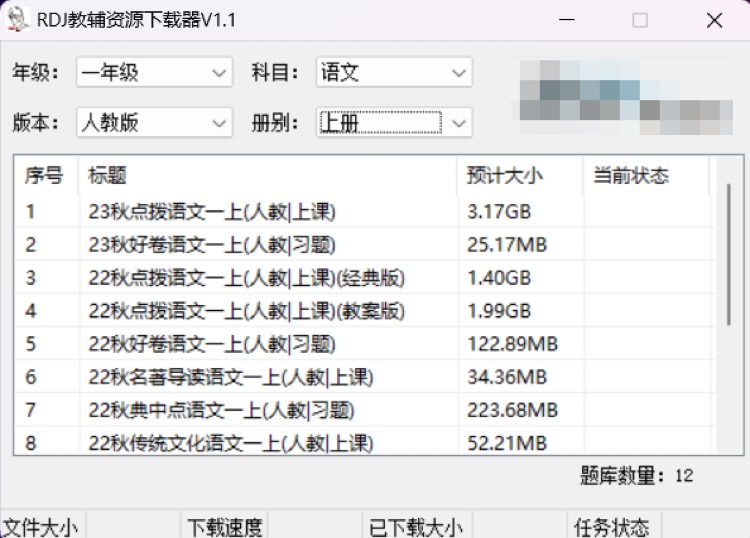This screenshot has height=538, width=750.
Task: Select row 23秋好卷语文一上(人教|习题)
Action: 364,244
